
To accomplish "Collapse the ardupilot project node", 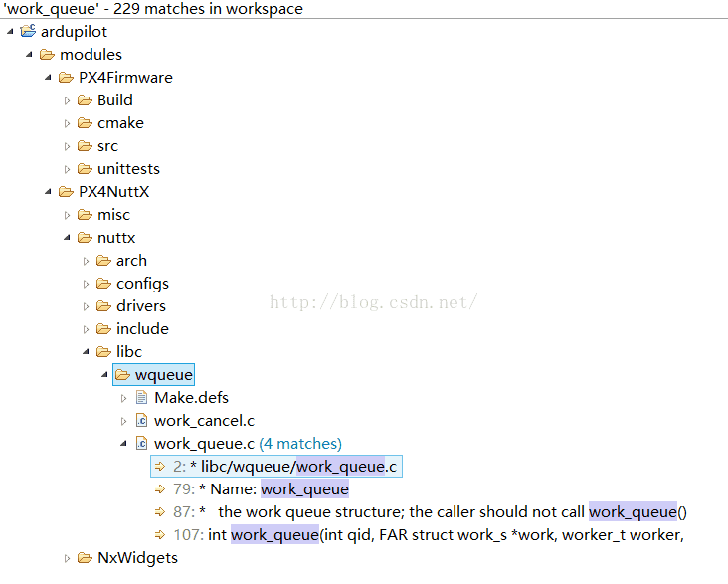I will [10, 32].
